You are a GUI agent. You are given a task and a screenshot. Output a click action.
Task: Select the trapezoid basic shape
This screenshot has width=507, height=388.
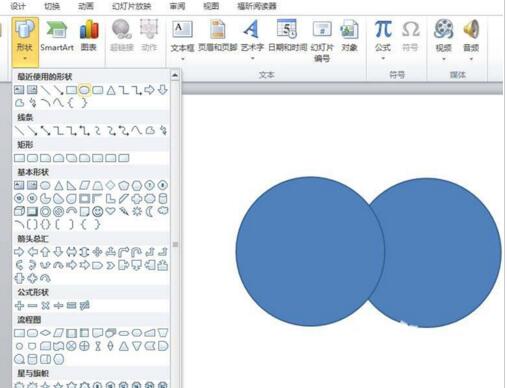pyautogui.click(x=97, y=185)
